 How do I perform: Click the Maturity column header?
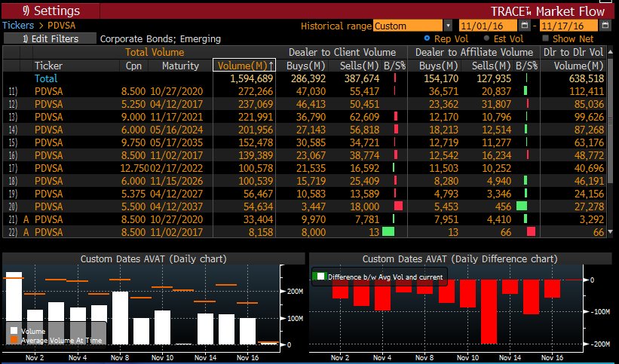(x=180, y=66)
